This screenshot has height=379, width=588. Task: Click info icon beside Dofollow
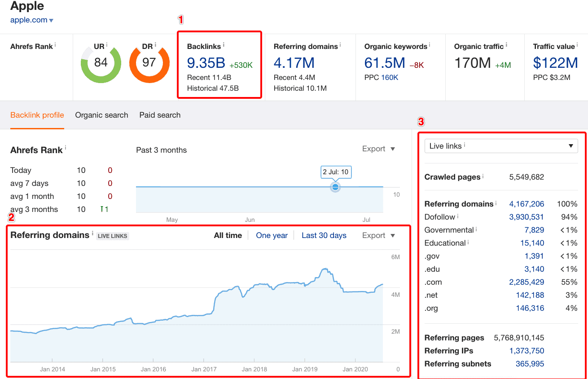(x=458, y=216)
